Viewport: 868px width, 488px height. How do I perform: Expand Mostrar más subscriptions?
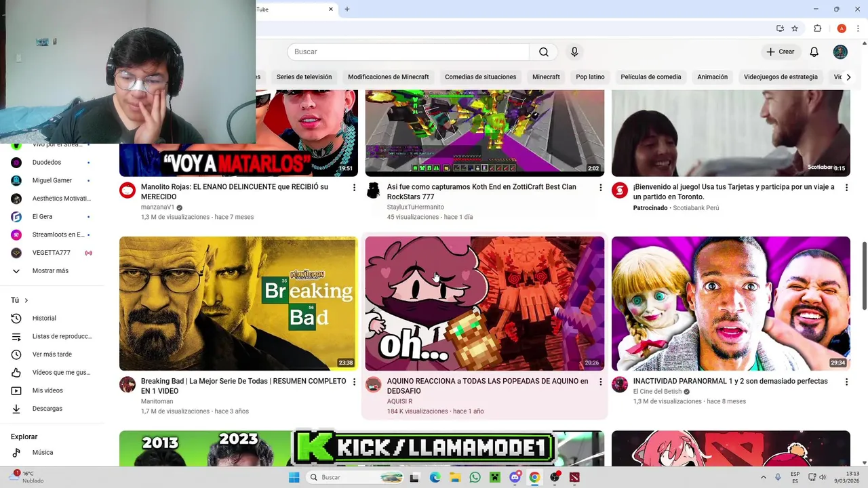51,270
